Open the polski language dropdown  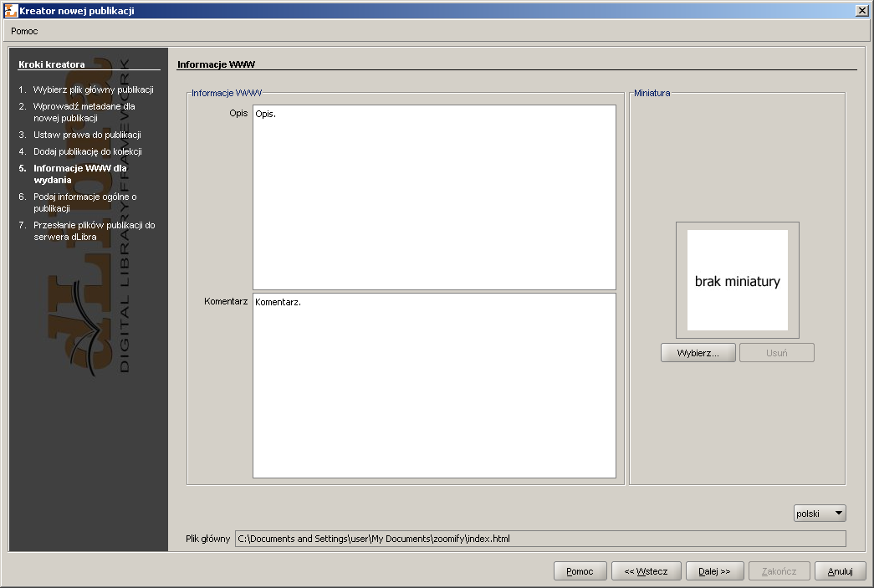(820, 514)
